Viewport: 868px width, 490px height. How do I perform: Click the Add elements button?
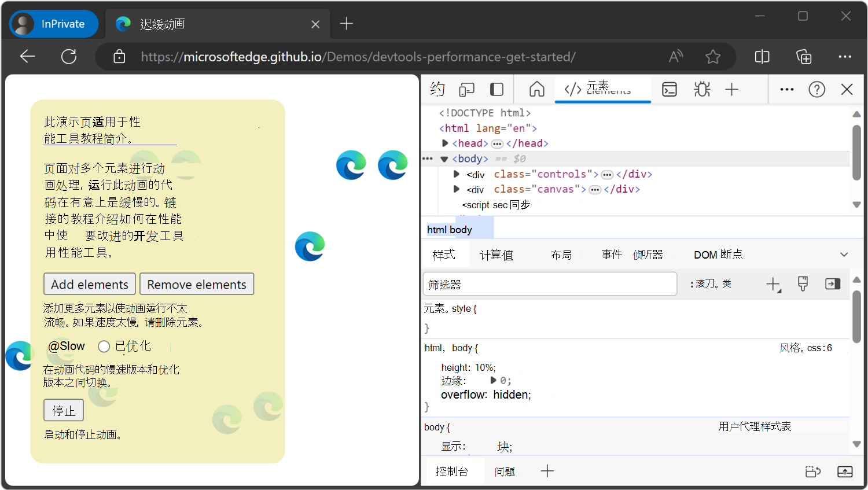[x=90, y=284]
